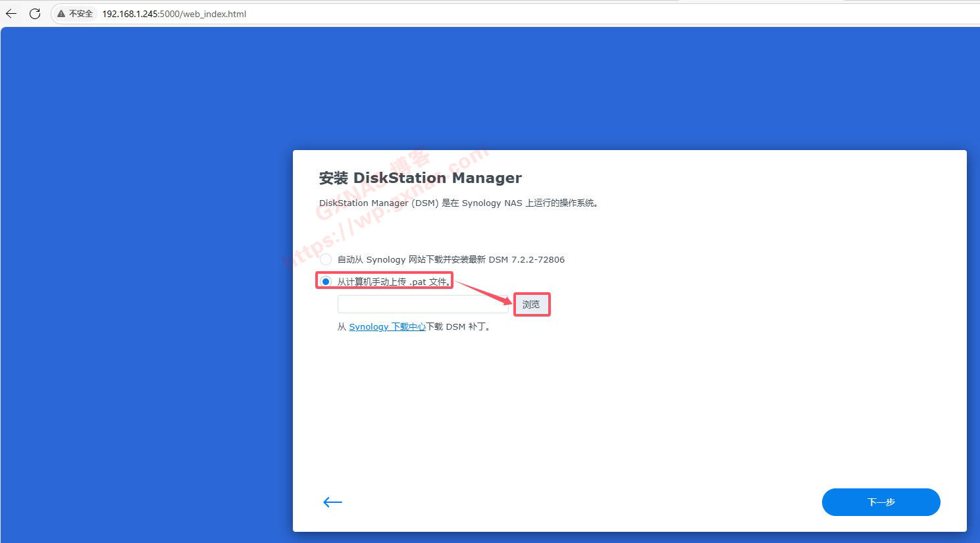
Task: Click the 下载 DSM 补丁 text
Action: tap(458, 326)
